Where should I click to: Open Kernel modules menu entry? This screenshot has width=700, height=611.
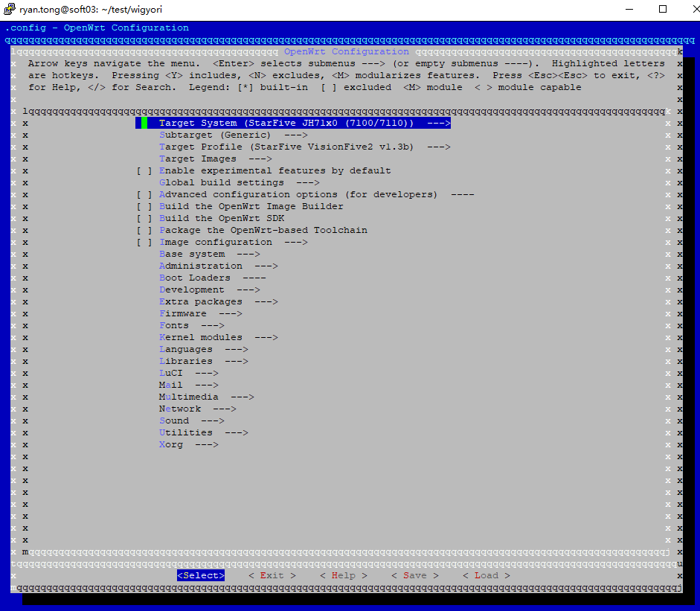(218, 337)
